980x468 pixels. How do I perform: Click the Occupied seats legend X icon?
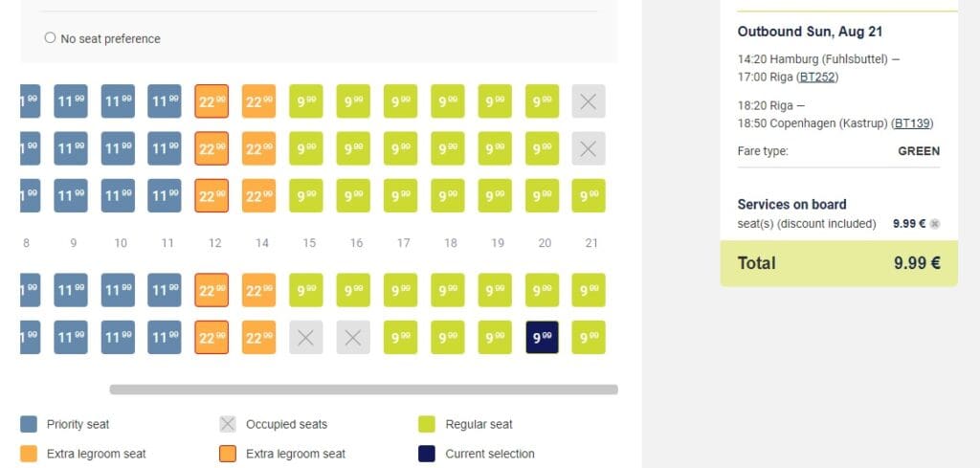tap(228, 424)
